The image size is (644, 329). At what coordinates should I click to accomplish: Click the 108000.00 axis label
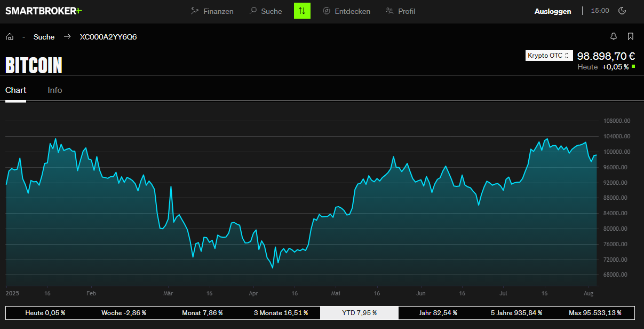pyautogui.click(x=617, y=121)
